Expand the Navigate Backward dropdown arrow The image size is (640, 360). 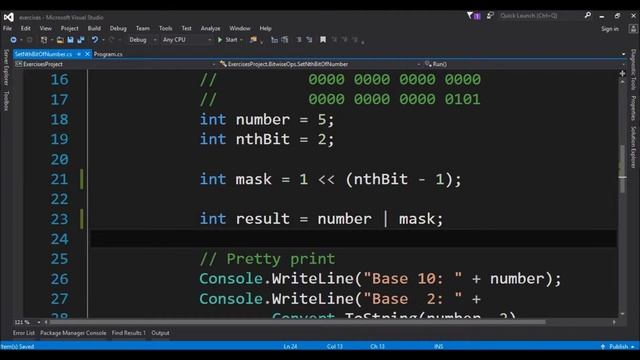click(21, 40)
